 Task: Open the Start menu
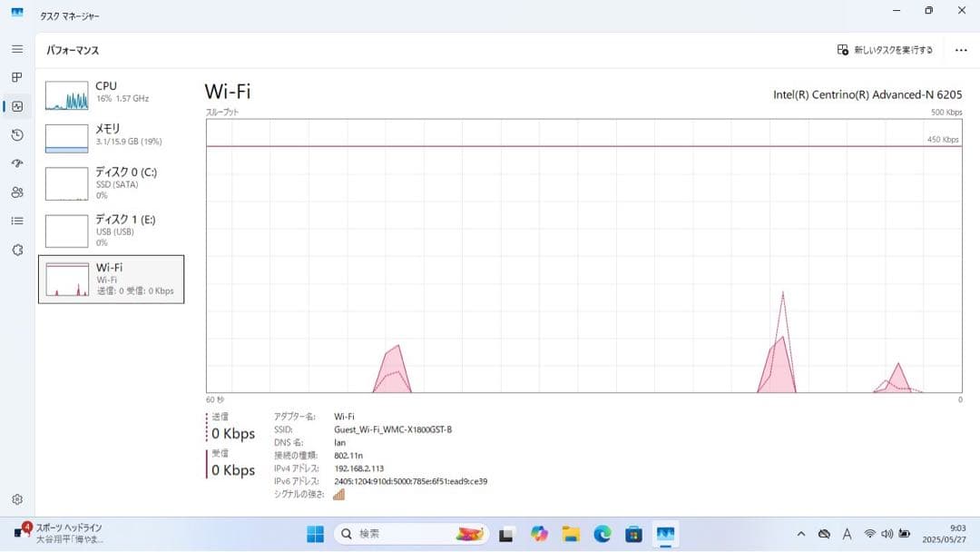[x=315, y=534]
